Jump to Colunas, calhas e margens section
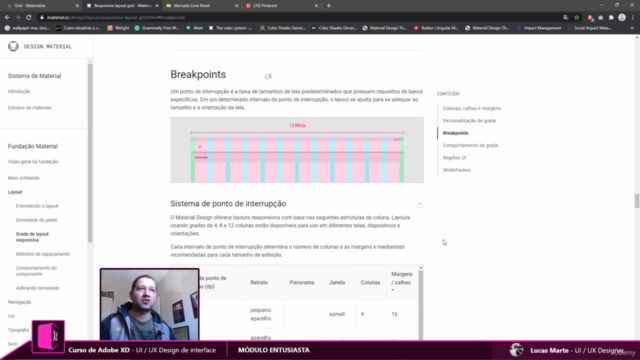The width and height of the screenshot is (640, 360). (x=472, y=109)
